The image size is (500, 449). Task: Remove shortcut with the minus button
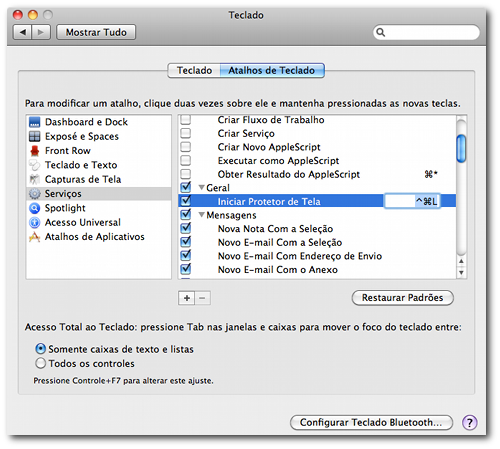pyautogui.click(x=203, y=298)
